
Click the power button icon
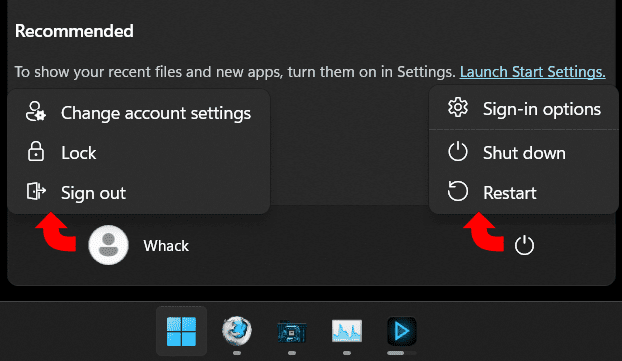524,245
